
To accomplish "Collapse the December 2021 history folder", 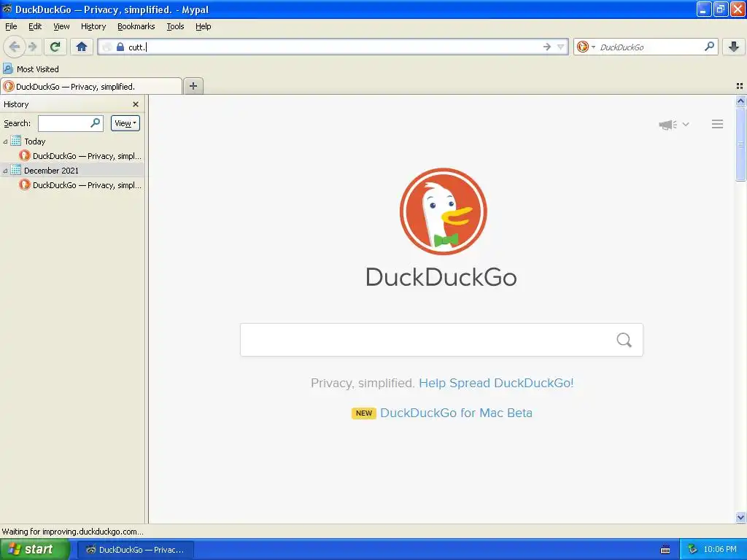I will point(5,171).
